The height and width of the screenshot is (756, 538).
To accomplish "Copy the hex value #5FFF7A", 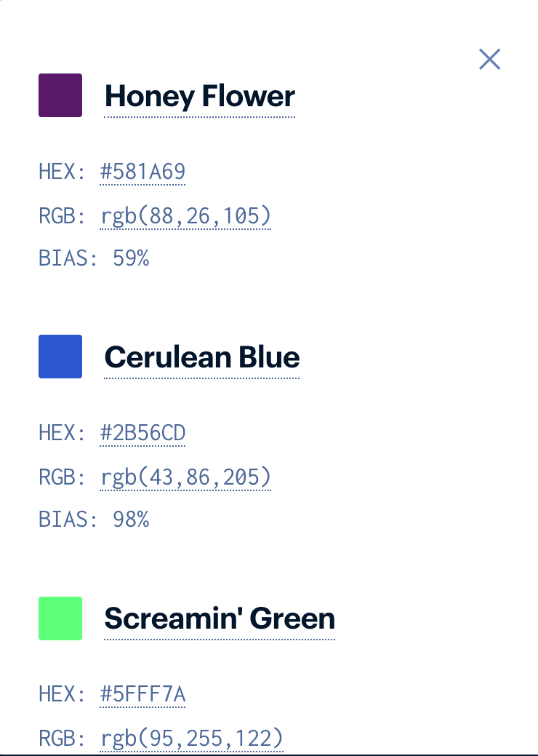I will 142,693.
